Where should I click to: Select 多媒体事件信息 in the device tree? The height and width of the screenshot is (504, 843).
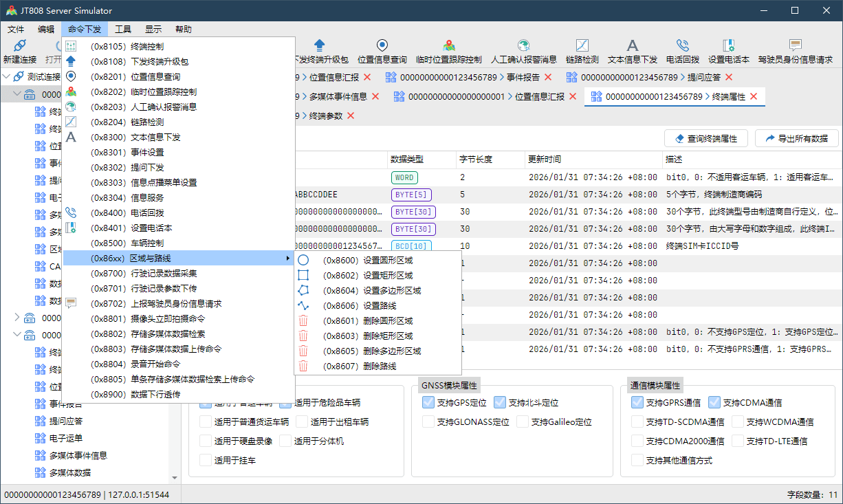coord(78,455)
